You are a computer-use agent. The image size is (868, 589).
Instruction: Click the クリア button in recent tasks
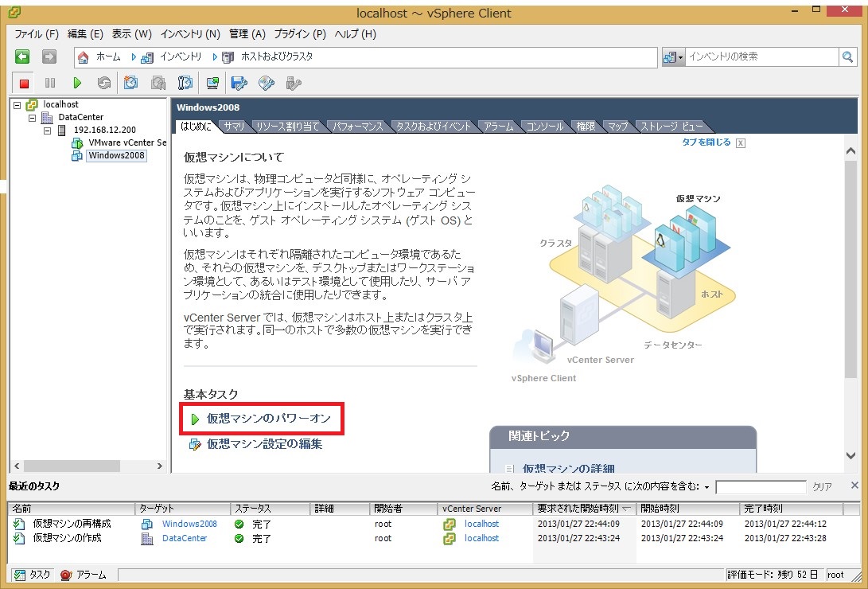[822, 487]
